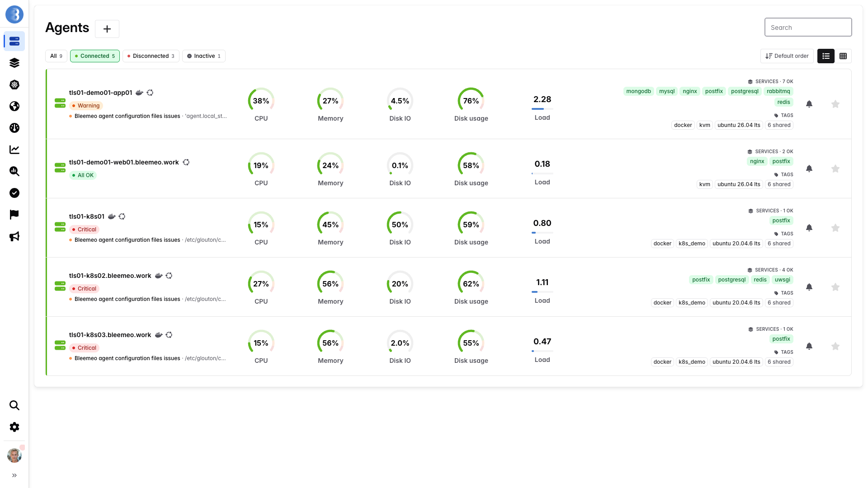Switch to grid table view layout

click(843, 56)
